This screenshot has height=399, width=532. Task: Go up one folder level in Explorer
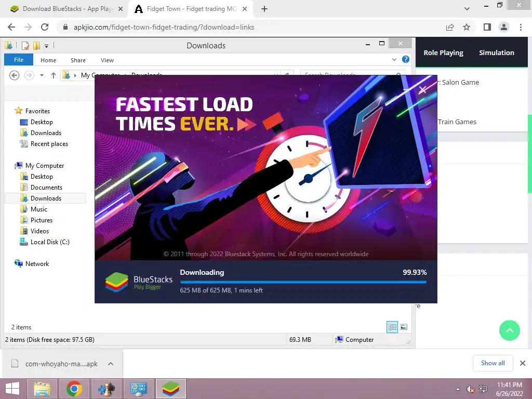click(x=54, y=75)
